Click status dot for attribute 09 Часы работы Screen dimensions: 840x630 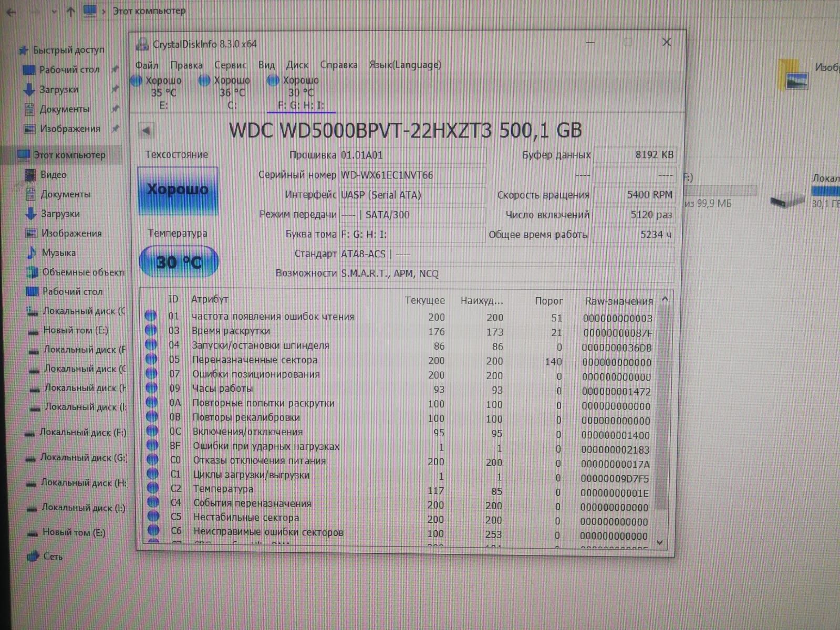pos(151,388)
